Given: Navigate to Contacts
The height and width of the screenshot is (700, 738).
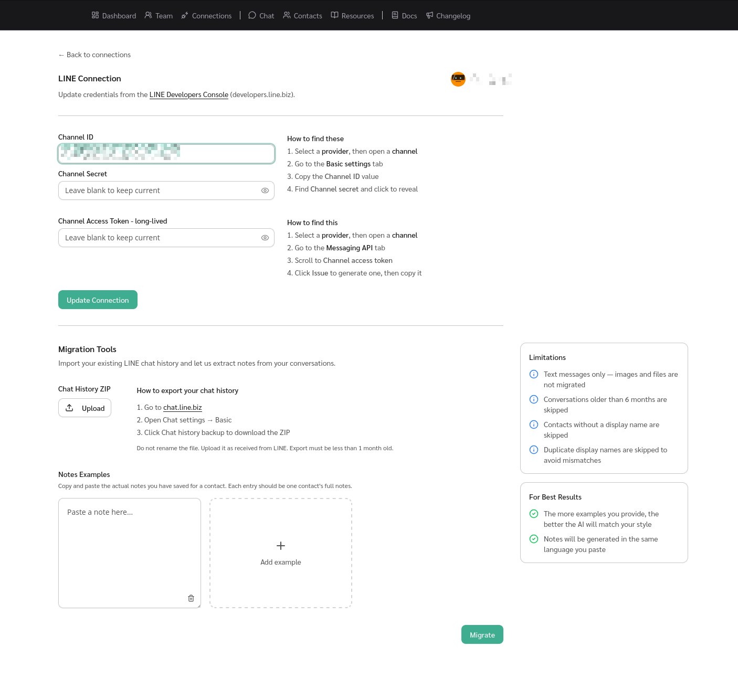Looking at the screenshot, I should (x=302, y=16).
